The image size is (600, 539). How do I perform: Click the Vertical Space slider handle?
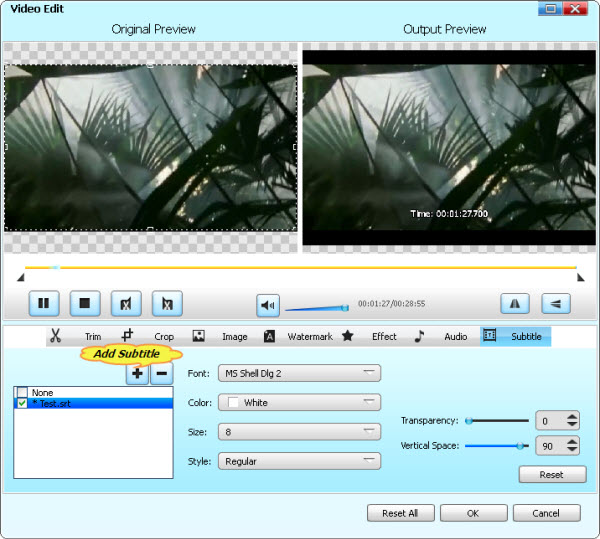click(520, 446)
